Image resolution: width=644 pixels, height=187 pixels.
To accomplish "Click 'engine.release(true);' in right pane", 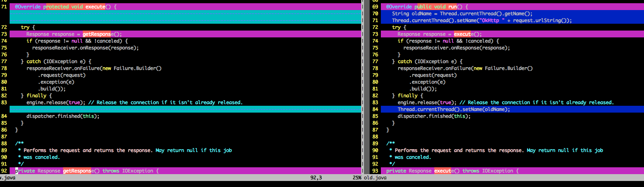I will coord(427,103).
